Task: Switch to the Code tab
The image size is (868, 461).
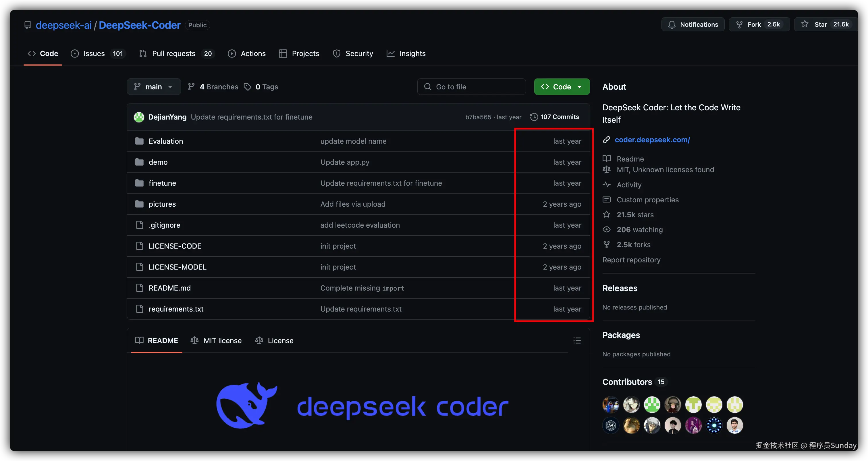Action: (x=43, y=53)
